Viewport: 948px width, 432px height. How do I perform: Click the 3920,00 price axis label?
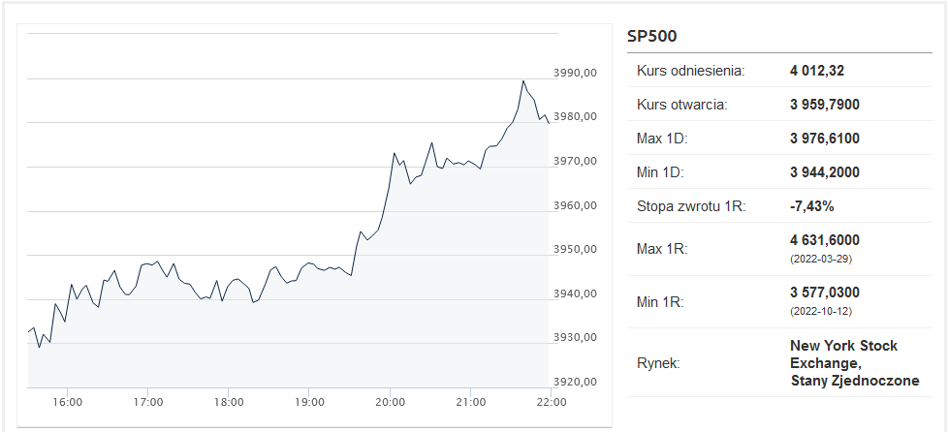click(x=576, y=382)
